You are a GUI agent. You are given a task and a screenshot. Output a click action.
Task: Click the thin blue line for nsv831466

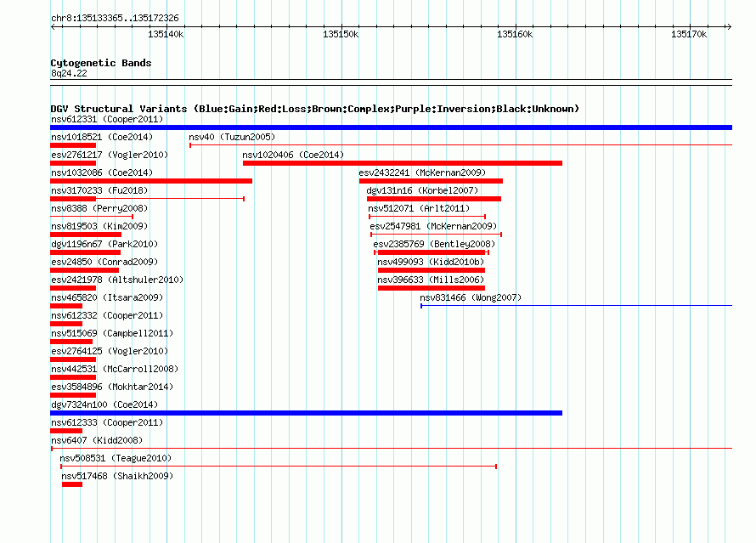click(x=576, y=306)
